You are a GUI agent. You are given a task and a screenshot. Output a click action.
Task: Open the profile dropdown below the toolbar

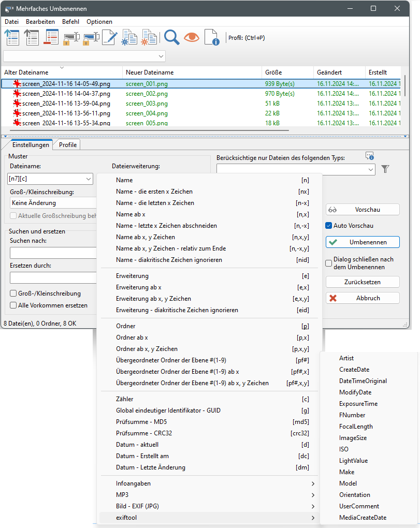pyautogui.click(x=161, y=56)
